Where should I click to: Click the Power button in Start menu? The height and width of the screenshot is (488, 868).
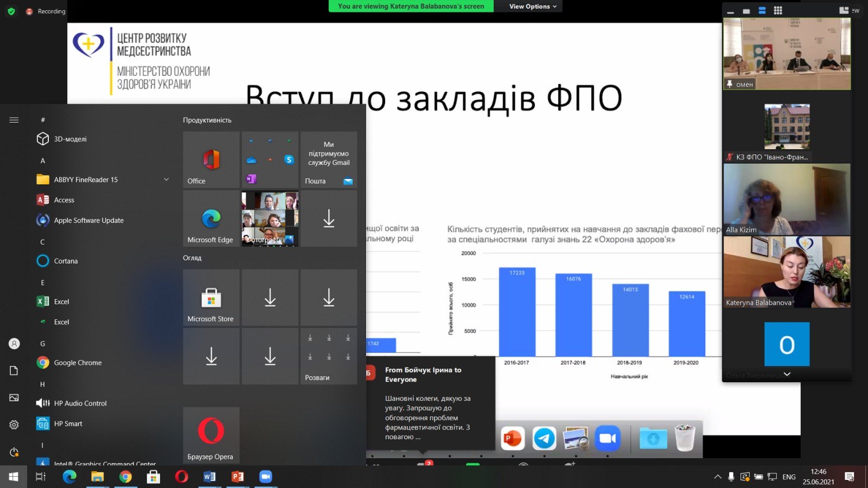14,452
